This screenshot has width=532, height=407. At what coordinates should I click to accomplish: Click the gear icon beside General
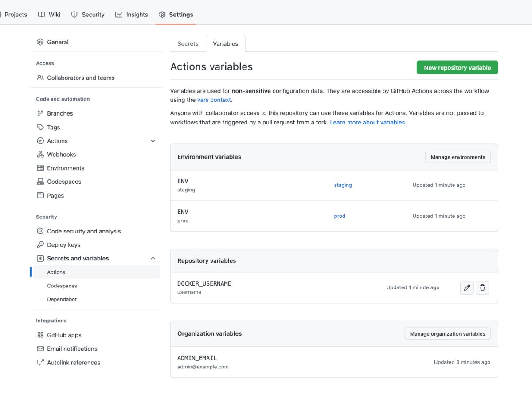(40, 42)
